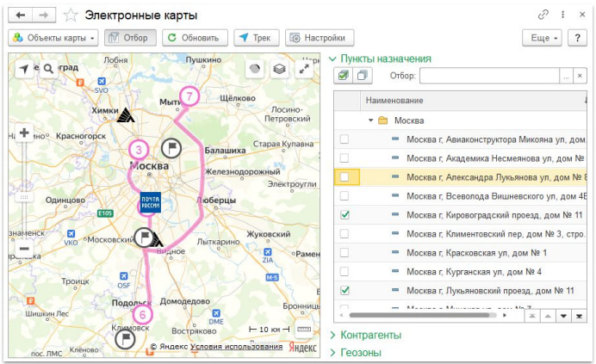
Task: Click the Трек button
Action: (x=256, y=38)
